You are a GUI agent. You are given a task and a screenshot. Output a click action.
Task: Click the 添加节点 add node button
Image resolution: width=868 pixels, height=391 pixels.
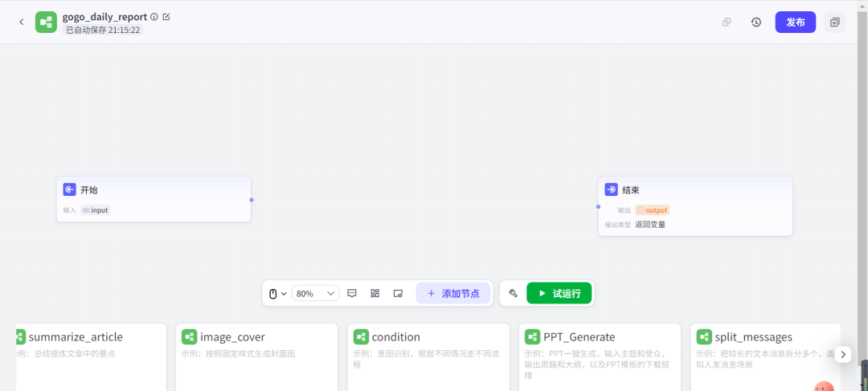click(x=453, y=294)
